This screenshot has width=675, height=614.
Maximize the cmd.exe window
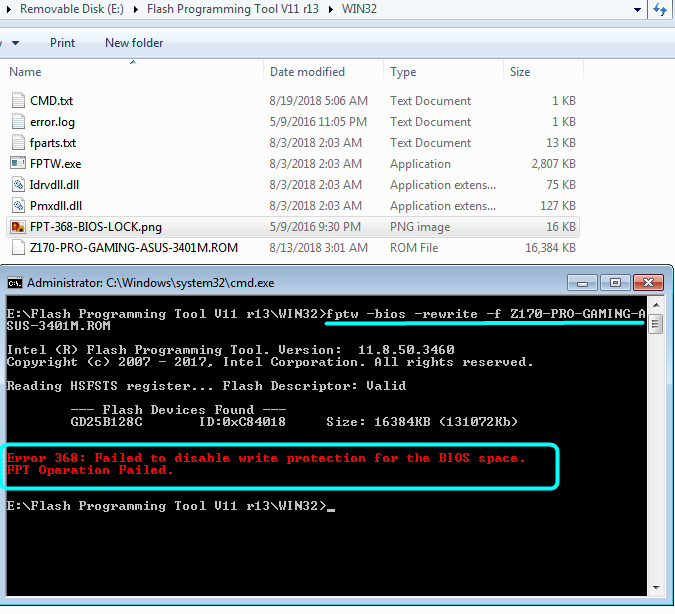click(615, 283)
